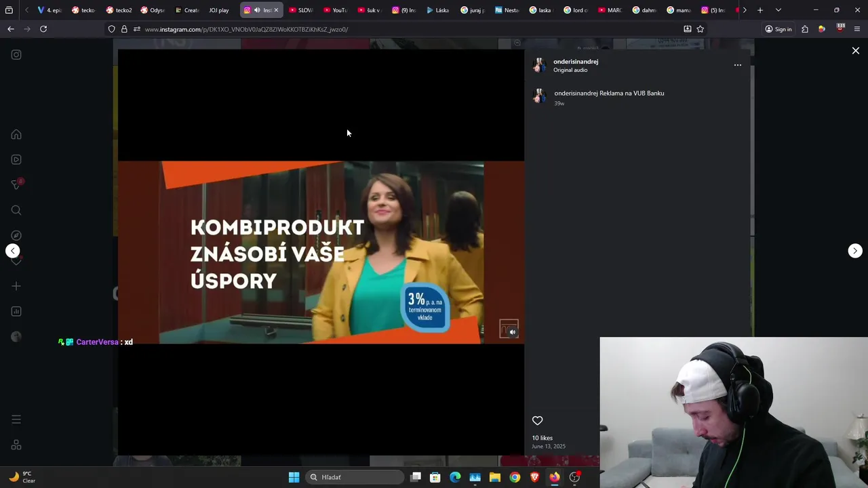This screenshot has height=488, width=868.
Task: Click the June 13, 2025 post date
Action: (x=549, y=447)
